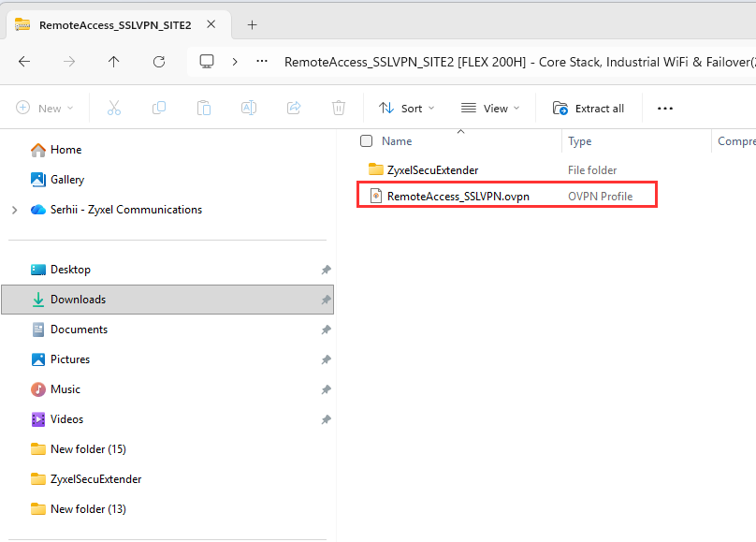
Task: Click the File folder type cell
Action: (x=592, y=170)
